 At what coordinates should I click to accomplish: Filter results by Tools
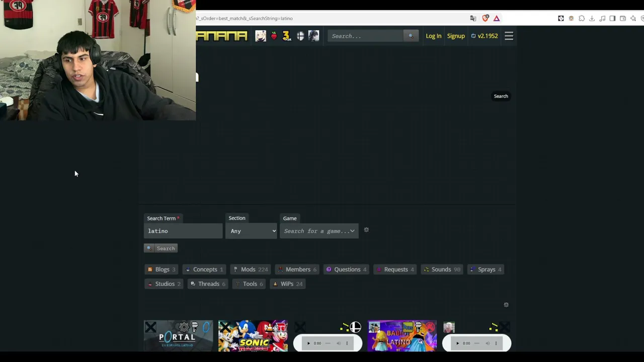pyautogui.click(x=250, y=284)
